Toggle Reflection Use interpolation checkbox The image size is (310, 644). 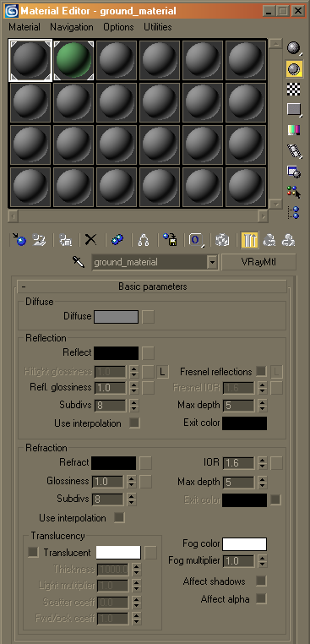pyautogui.click(x=134, y=423)
